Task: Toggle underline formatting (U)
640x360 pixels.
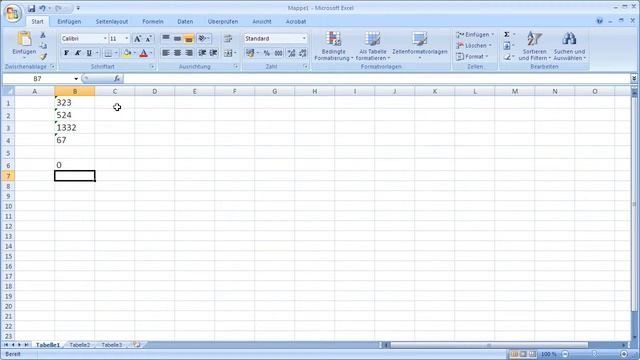Action: [x=89, y=53]
